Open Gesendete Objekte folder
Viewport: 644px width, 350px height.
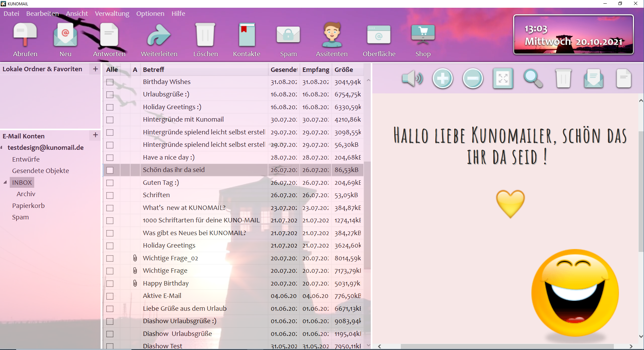click(x=41, y=171)
